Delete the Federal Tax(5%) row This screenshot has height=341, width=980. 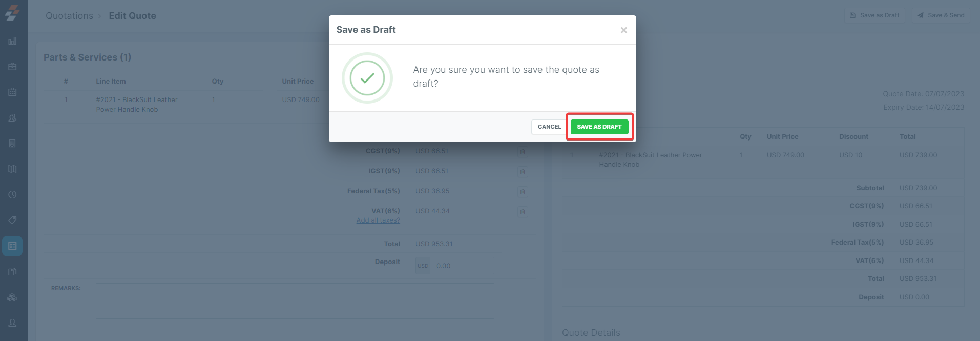coord(523,192)
